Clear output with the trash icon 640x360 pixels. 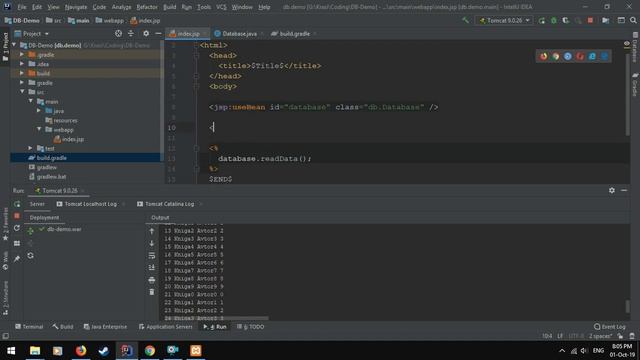(x=152, y=292)
